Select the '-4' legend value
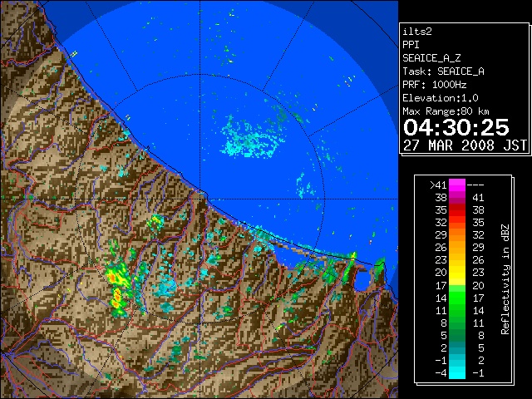 tap(441, 373)
